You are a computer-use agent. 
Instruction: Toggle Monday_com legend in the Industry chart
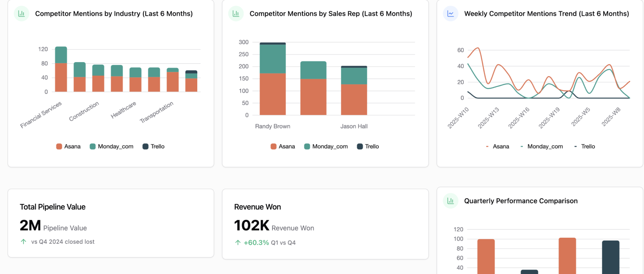point(111,146)
